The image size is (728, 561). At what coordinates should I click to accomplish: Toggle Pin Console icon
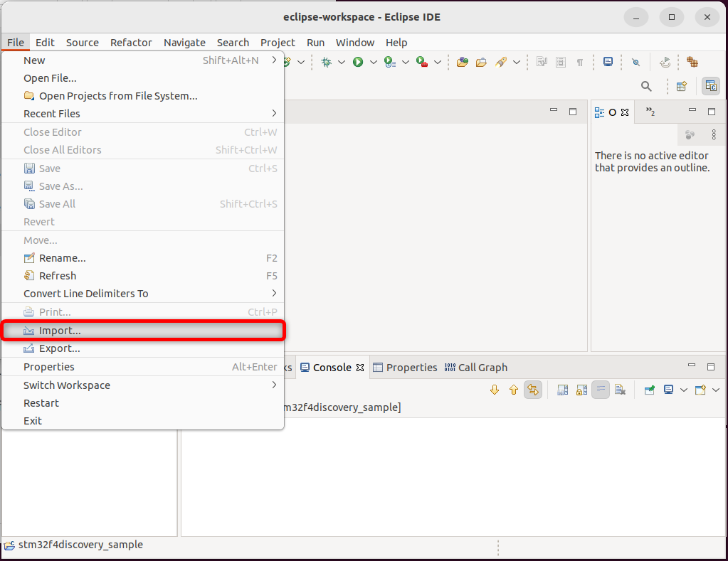coord(650,390)
